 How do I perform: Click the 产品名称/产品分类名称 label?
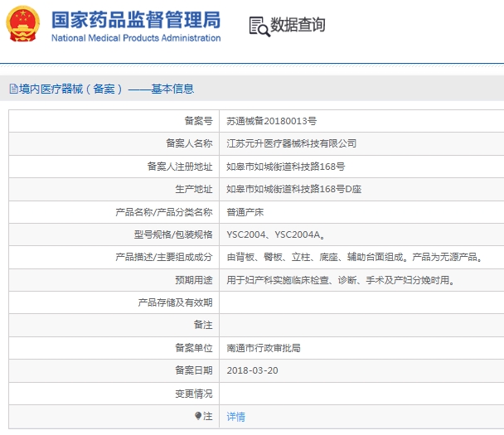point(164,212)
